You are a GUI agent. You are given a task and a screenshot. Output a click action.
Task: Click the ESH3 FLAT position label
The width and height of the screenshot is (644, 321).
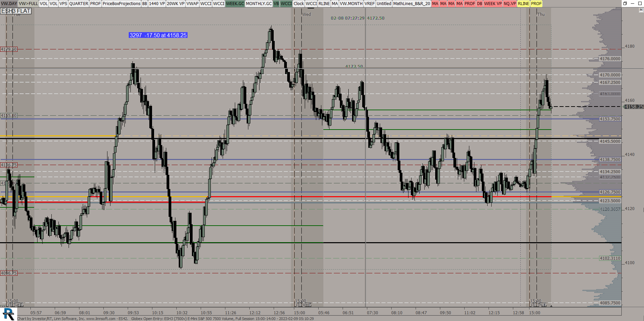tap(16, 11)
